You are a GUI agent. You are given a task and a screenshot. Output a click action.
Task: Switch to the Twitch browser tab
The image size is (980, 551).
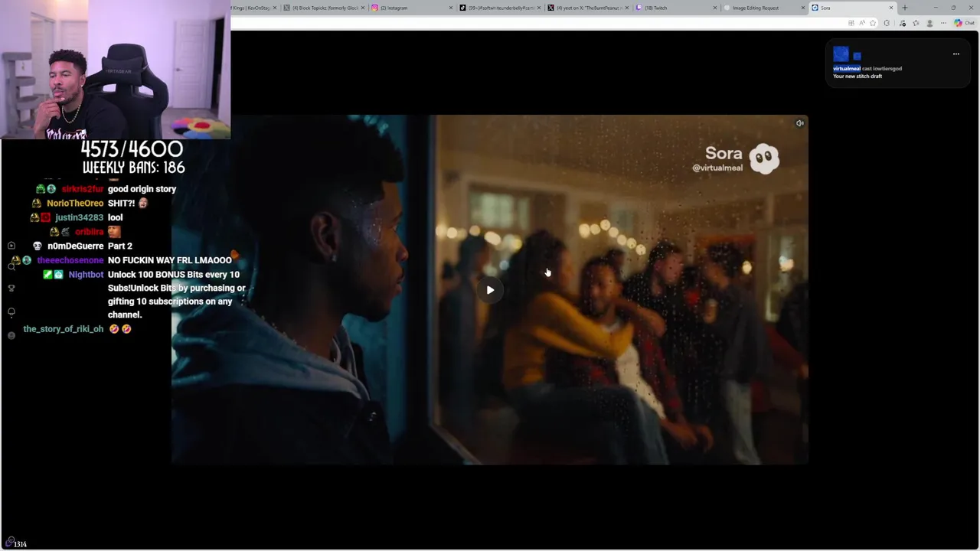pos(675,8)
